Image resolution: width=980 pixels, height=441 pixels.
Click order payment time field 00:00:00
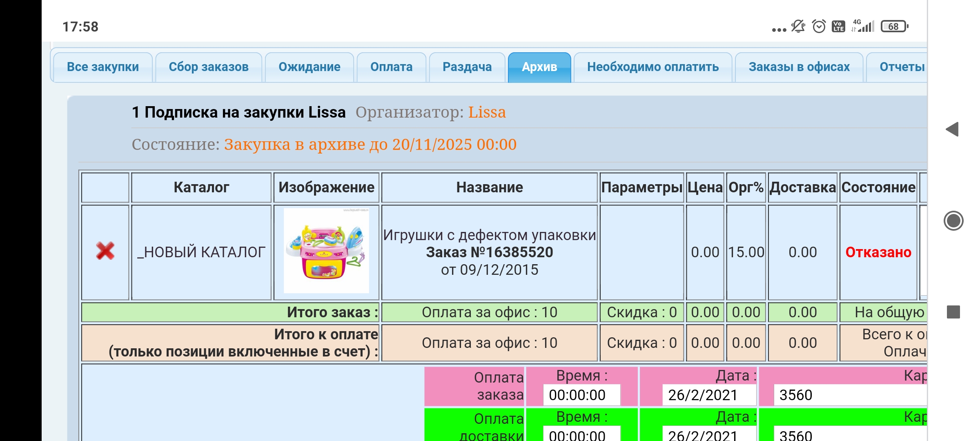[x=581, y=395]
